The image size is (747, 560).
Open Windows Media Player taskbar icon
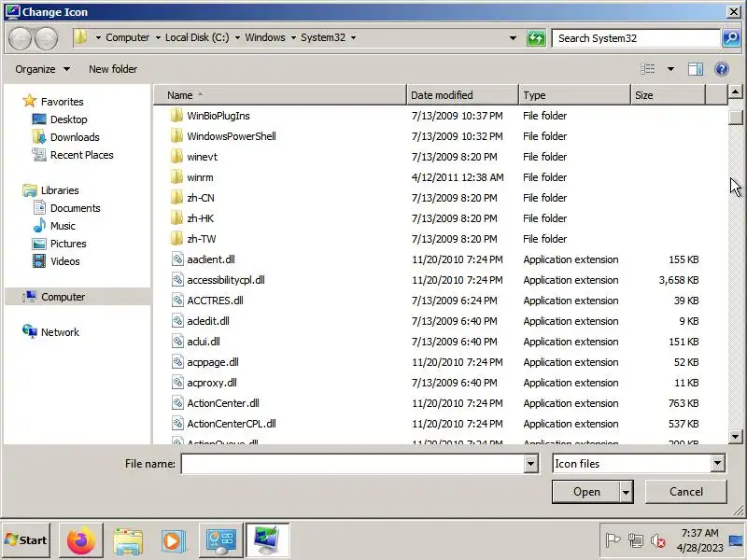[173, 540]
